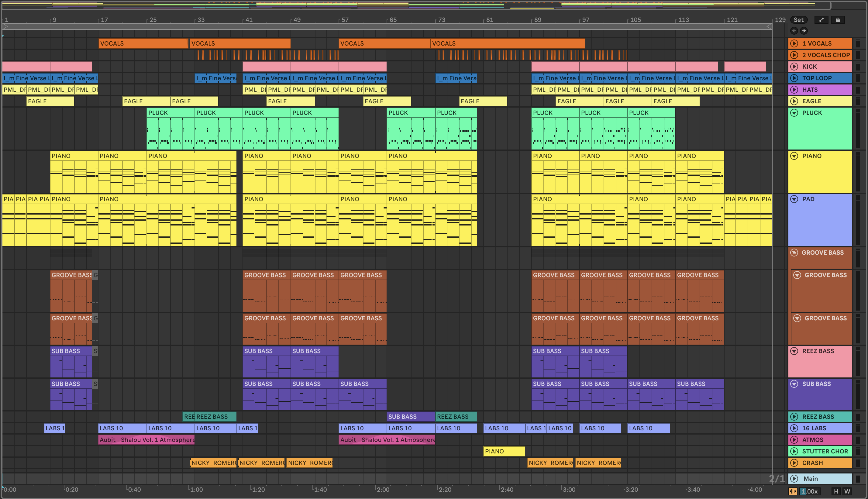Collapse the GROOVE BASS group track

click(x=794, y=253)
